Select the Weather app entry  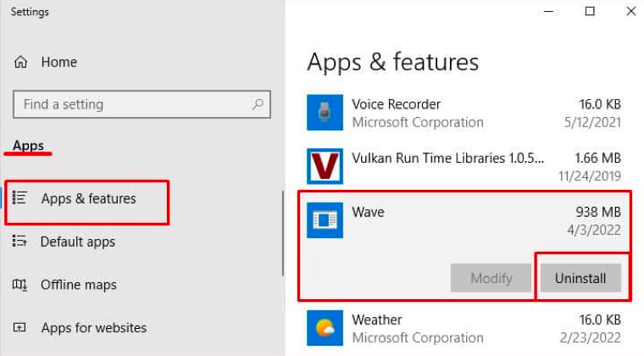click(466, 329)
